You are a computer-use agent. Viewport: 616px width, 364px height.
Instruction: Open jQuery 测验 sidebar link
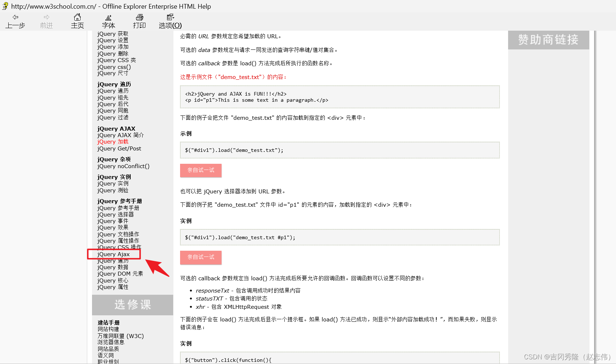point(113,190)
